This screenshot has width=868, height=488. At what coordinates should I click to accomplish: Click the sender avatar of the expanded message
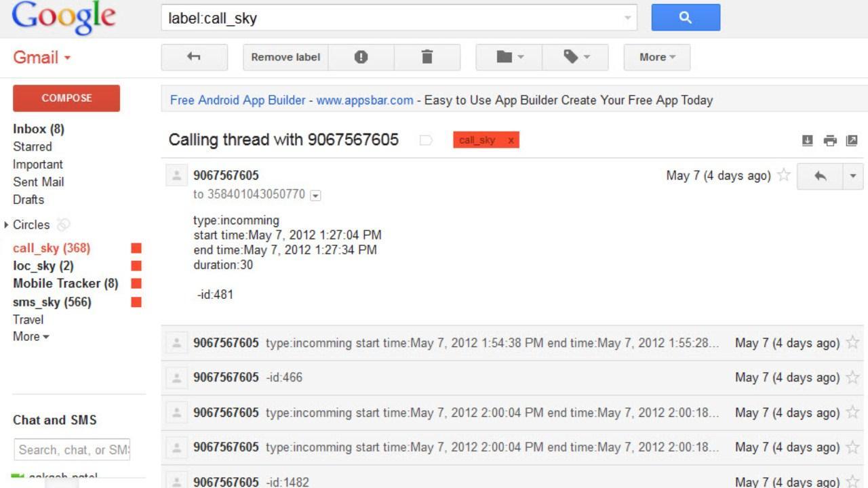[x=176, y=176]
